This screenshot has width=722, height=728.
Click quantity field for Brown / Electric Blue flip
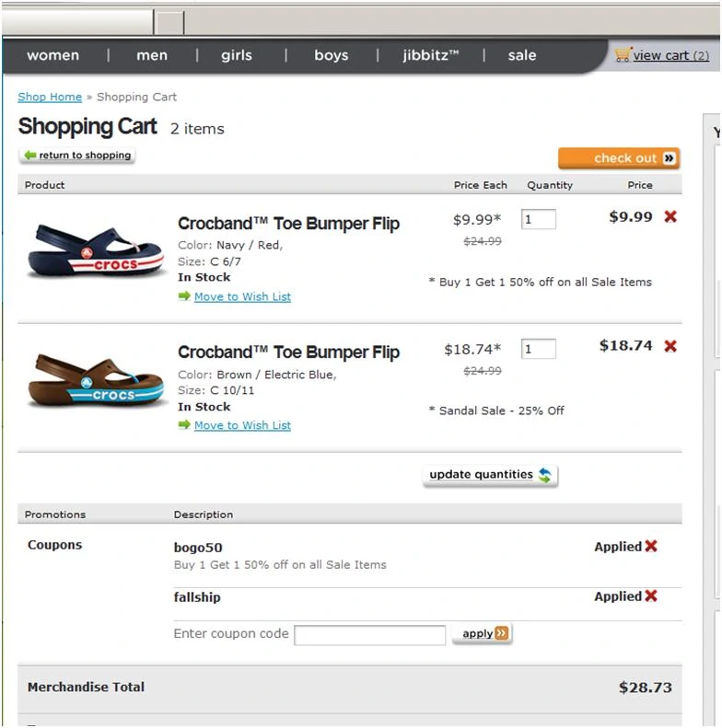click(539, 349)
